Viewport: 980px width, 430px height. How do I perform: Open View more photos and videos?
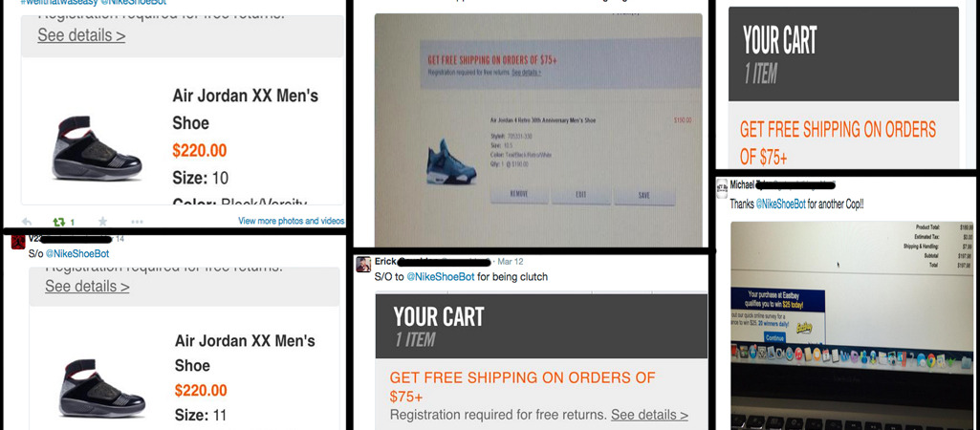pyautogui.click(x=291, y=221)
